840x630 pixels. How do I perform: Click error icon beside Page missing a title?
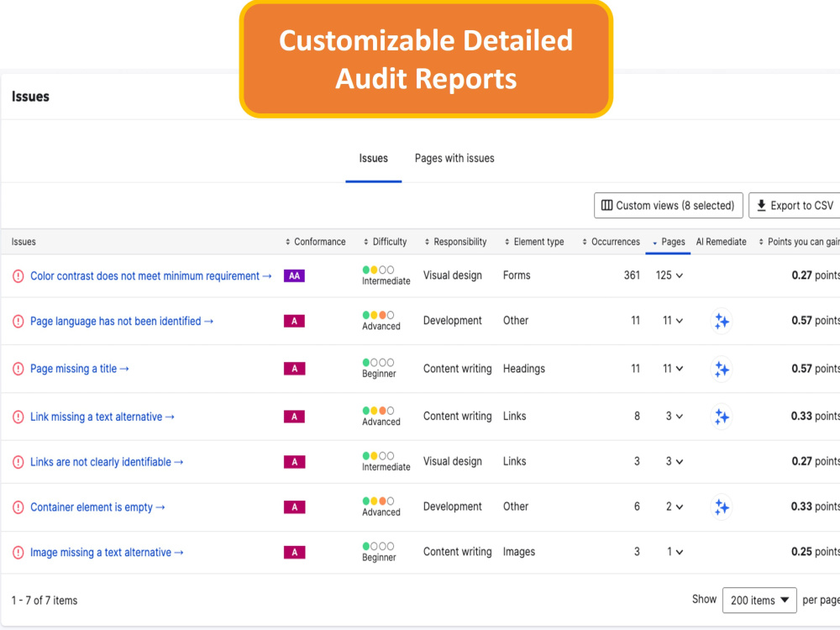18,369
